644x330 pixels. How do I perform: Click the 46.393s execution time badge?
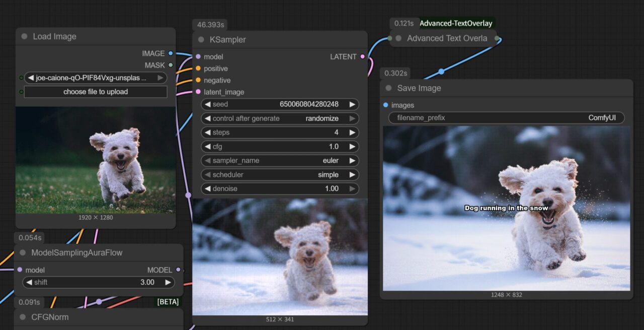tap(211, 25)
